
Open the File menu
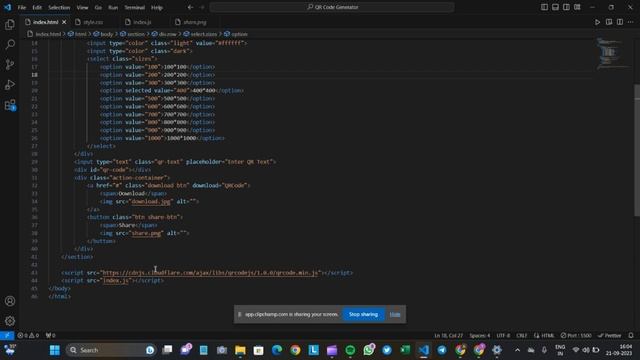(22, 7)
